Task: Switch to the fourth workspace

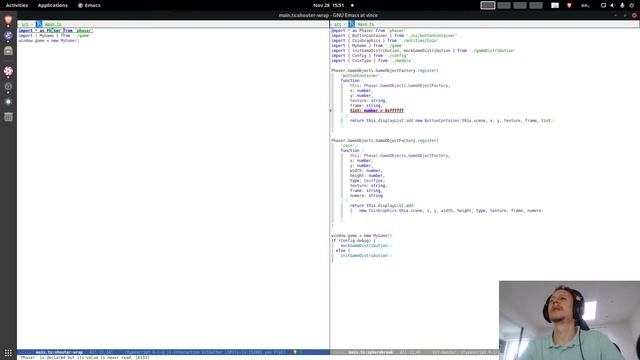Action: point(536,5)
